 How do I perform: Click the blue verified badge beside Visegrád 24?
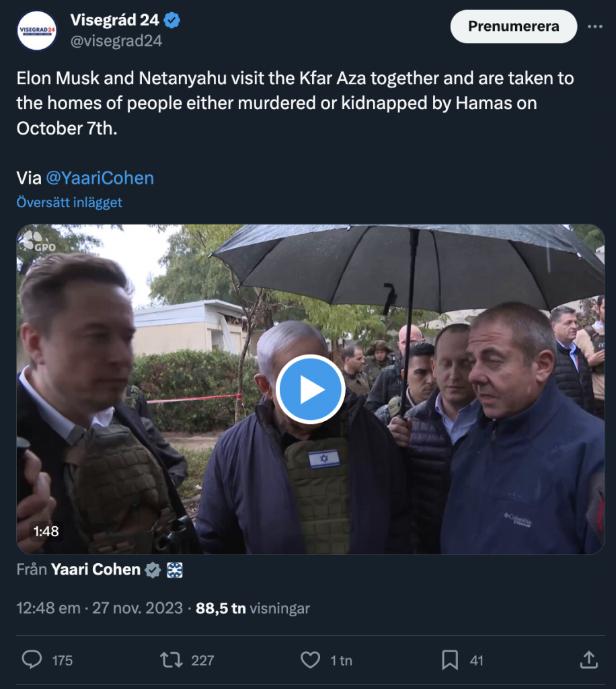pyautogui.click(x=173, y=21)
